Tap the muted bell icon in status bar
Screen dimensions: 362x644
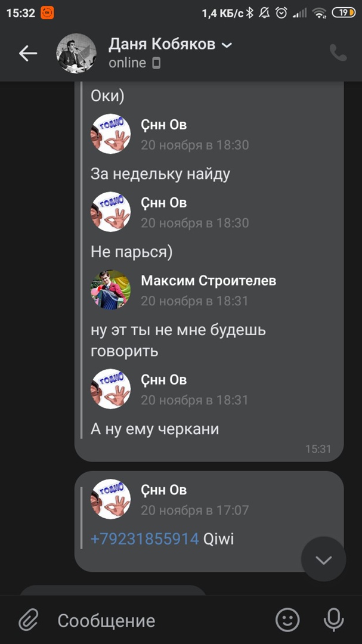264,13
